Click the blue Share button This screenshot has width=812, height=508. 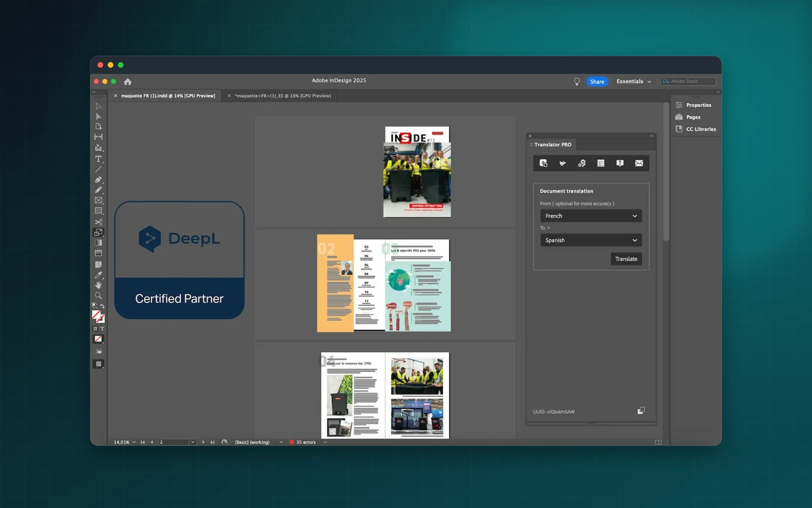click(597, 82)
